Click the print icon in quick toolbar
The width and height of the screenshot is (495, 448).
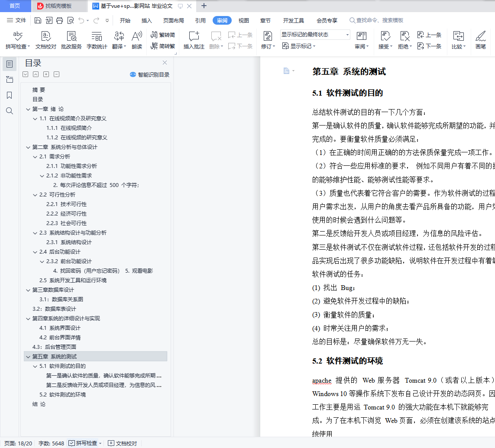tap(60, 20)
